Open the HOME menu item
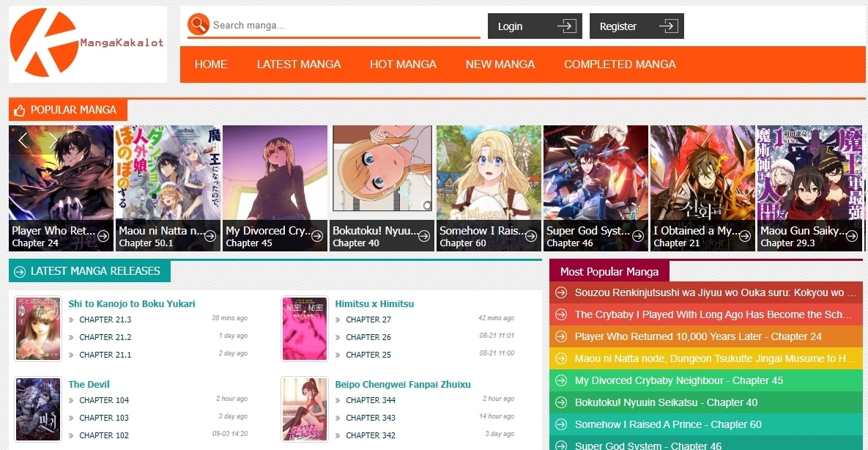This screenshot has height=450, width=868. [x=211, y=64]
